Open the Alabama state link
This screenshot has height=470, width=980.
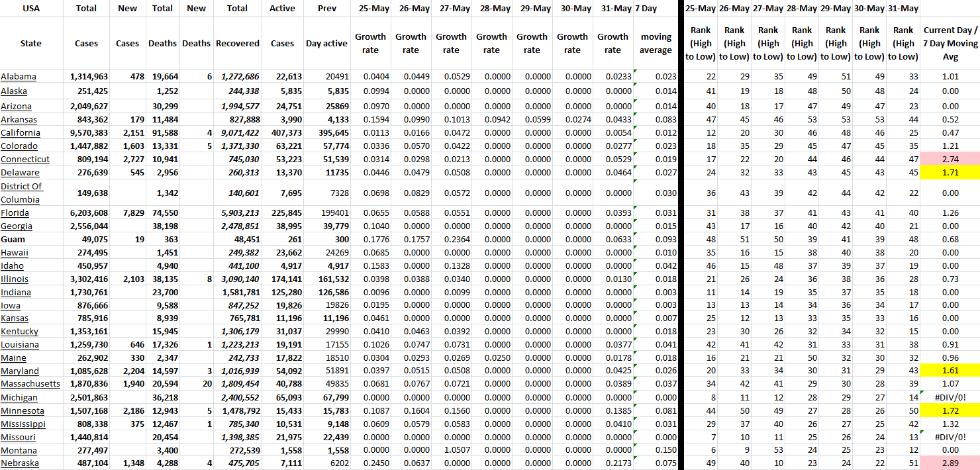pyautogui.click(x=19, y=77)
